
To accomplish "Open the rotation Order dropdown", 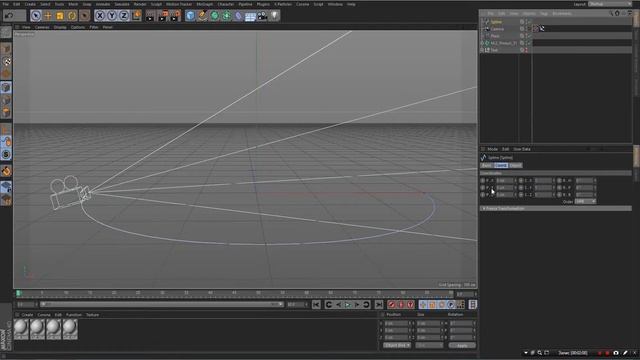I will pyautogui.click(x=585, y=202).
